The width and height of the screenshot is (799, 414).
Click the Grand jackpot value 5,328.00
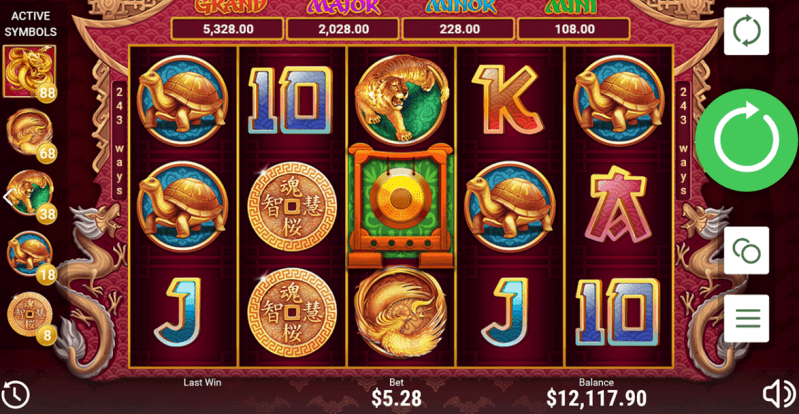(228, 29)
